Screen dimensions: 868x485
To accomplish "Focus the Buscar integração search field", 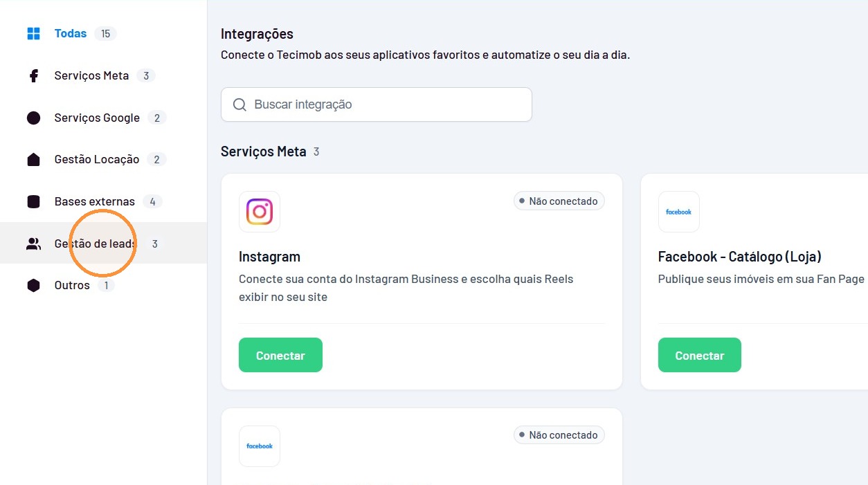I will point(377,104).
